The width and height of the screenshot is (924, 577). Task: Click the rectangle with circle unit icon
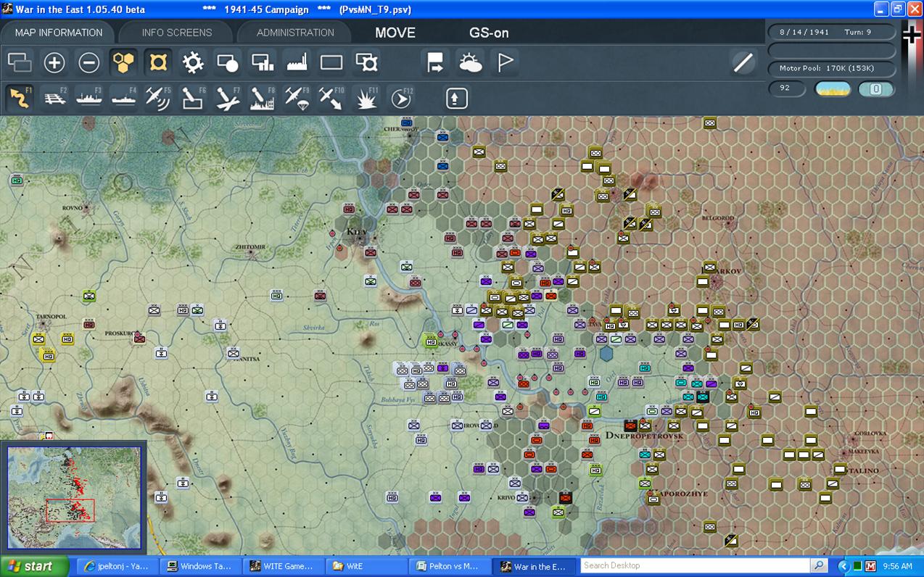tap(228, 62)
